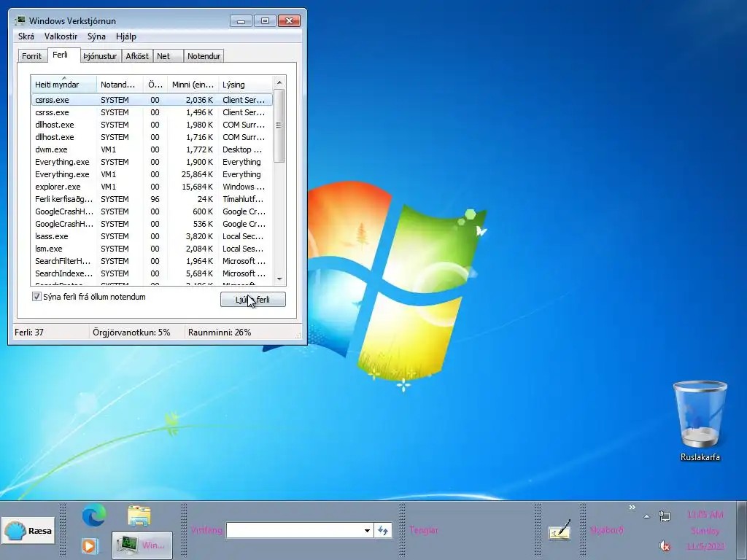Click the network tray icon
Image resolution: width=747 pixels, height=560 pixels.
tap(665, 516)
